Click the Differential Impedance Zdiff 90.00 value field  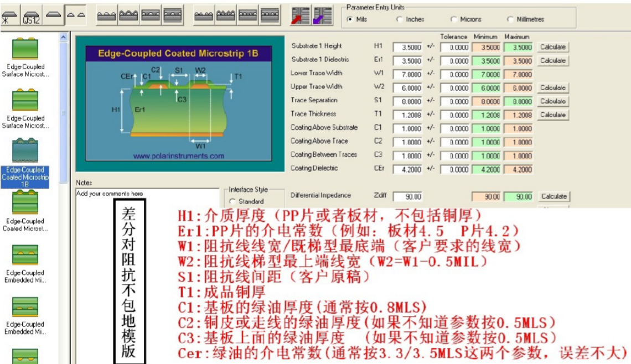407,197
